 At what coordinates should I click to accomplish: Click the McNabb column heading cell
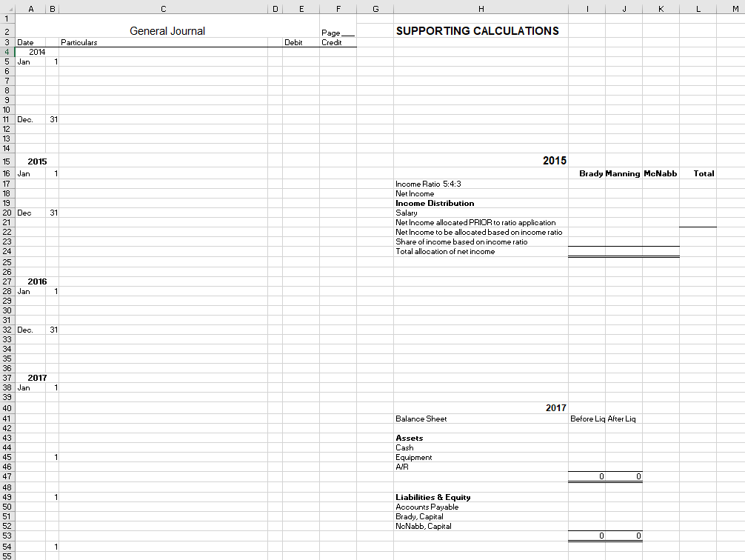pyautogui.click(x=661, y=173)
